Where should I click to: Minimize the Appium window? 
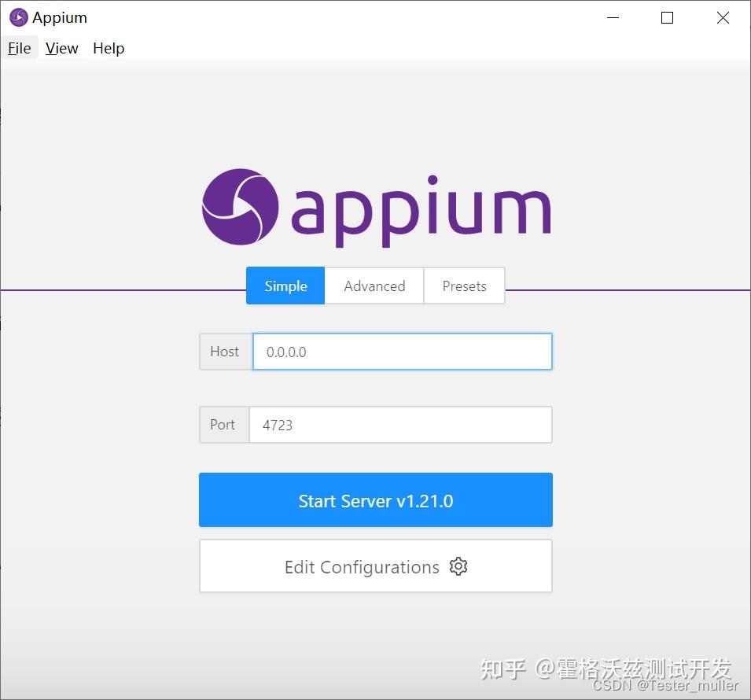613,17
